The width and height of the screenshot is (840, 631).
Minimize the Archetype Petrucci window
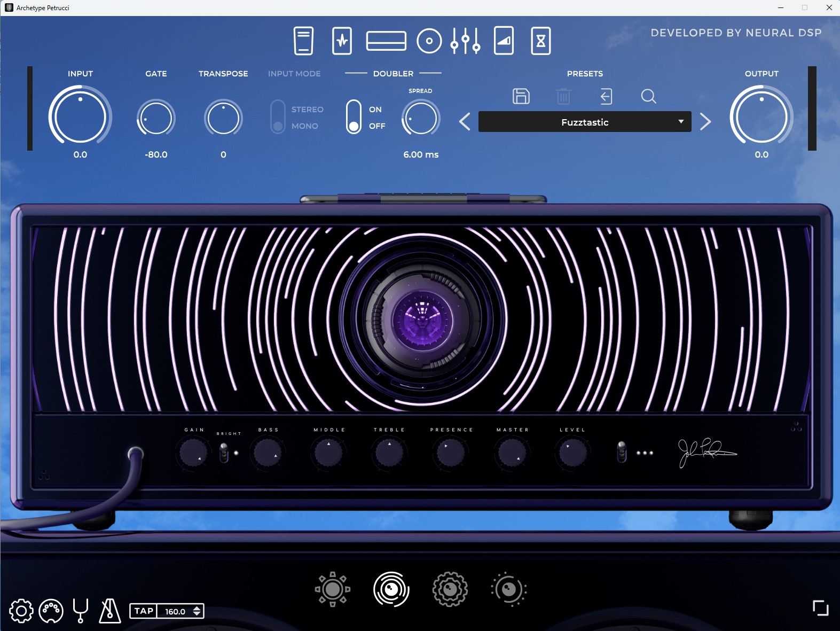click(781, 7)
